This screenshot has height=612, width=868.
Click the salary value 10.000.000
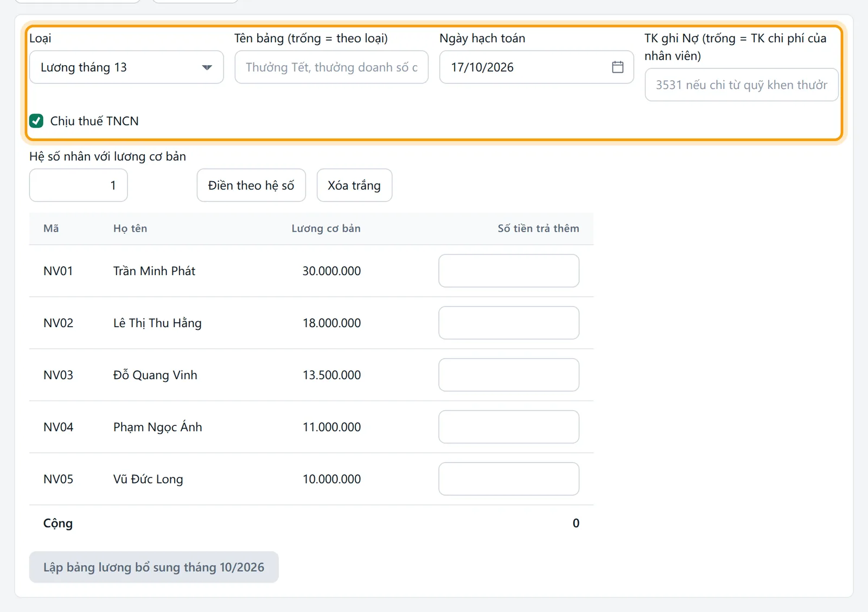coord(331,479)
